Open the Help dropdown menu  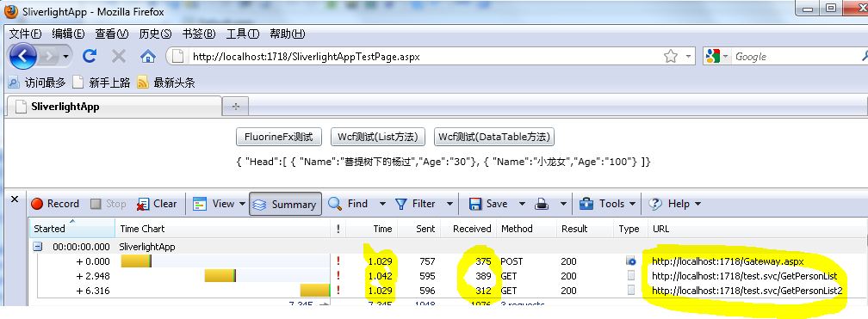point(675,204)
